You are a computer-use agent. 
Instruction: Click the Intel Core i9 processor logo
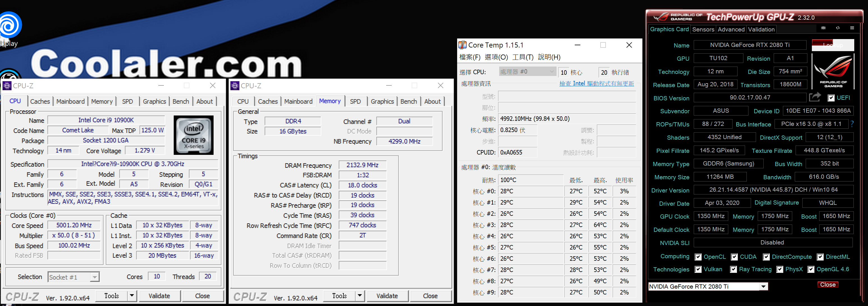(193, 135)
